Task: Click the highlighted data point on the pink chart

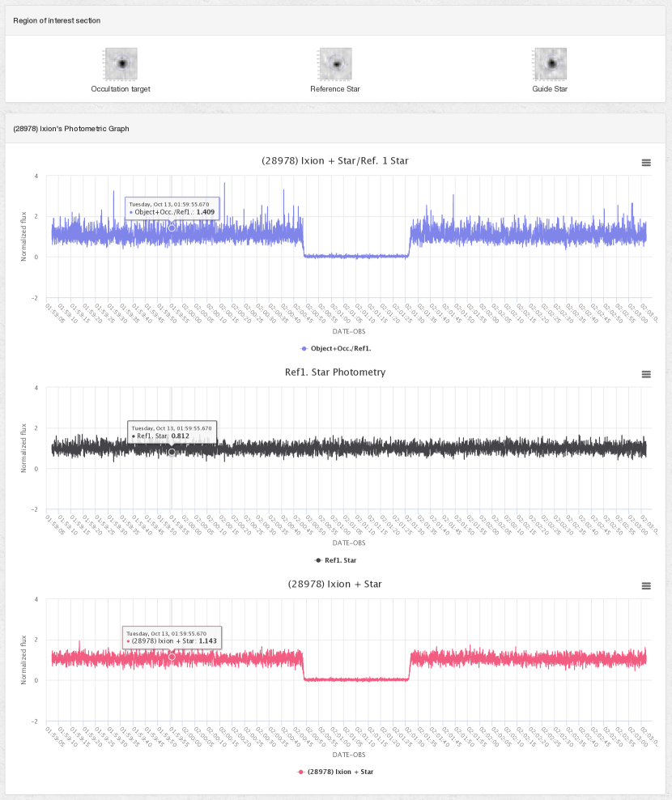Action: 172,657
